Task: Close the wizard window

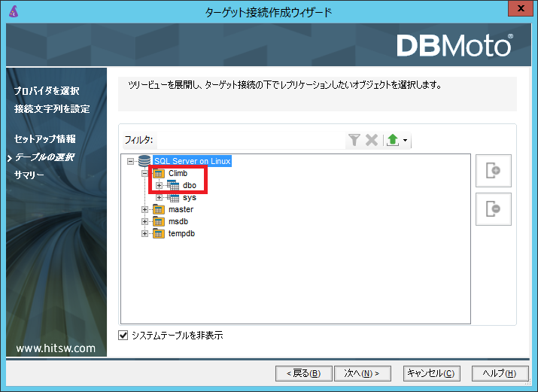Action: pyautogui.click(x=521, y=8)
